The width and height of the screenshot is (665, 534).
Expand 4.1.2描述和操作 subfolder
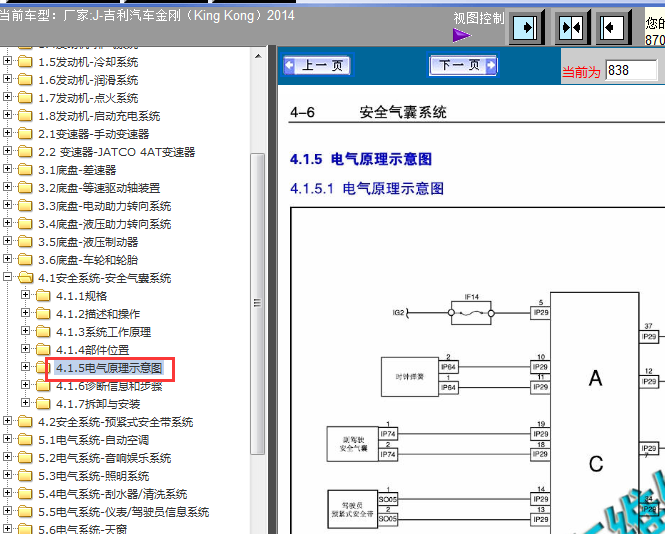(25, 313)
